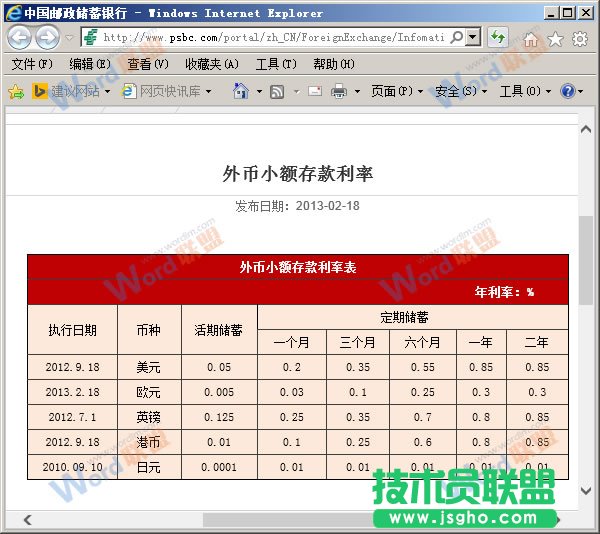
Task: Click the 2012.7.1 date cell
Action: coord(72,417)
